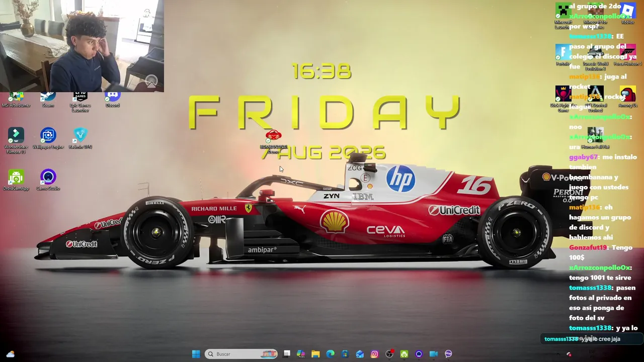Image resolution: width=644 pixels, height=362 pixels.
Task: Open Microsoft Store from the taskbar
Action: (x=345, y=354)
